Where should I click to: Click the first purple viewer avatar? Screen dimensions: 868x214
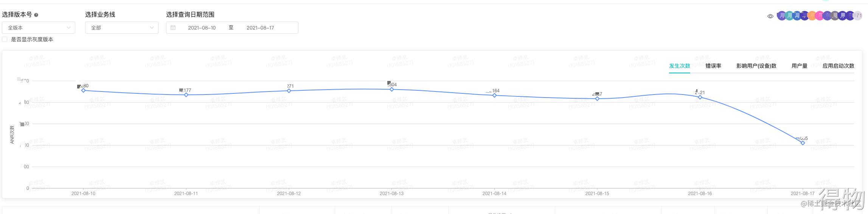tap(782, 16)
